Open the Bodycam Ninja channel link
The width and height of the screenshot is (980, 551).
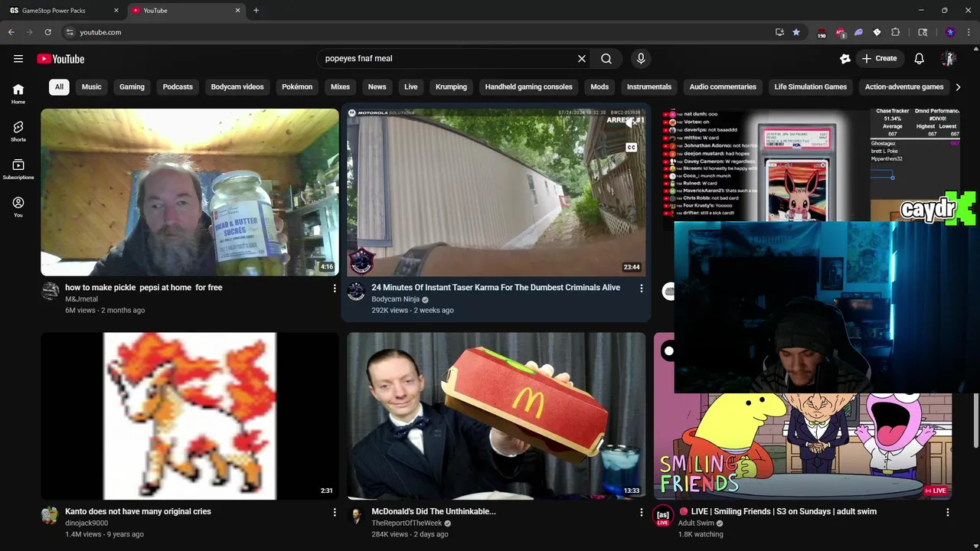(396, 299)
